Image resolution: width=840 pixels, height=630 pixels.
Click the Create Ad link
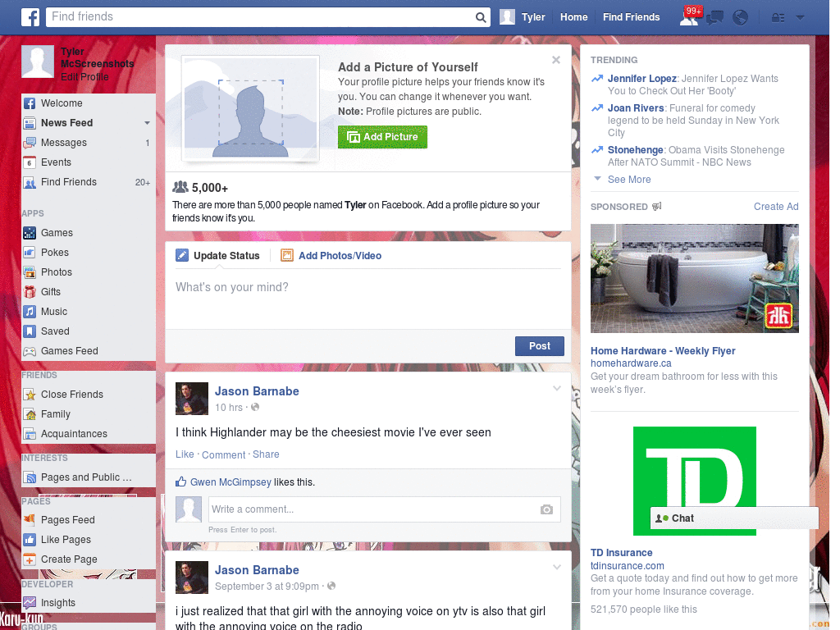[x=776, y=207]
